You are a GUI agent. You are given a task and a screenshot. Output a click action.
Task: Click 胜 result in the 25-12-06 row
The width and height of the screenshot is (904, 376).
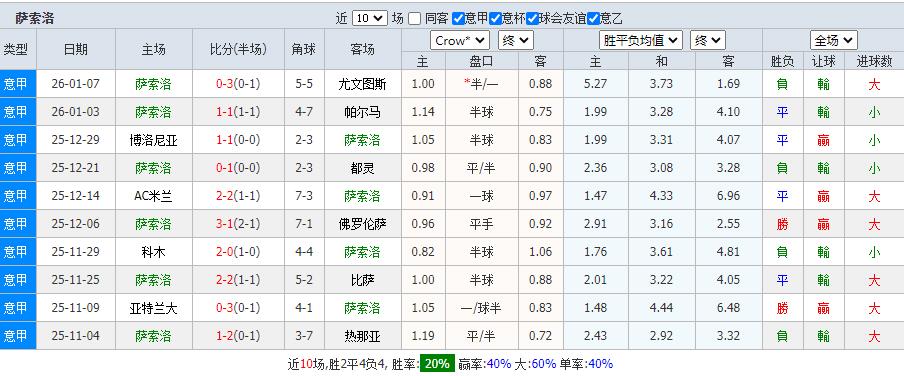[x=782, y=224]
